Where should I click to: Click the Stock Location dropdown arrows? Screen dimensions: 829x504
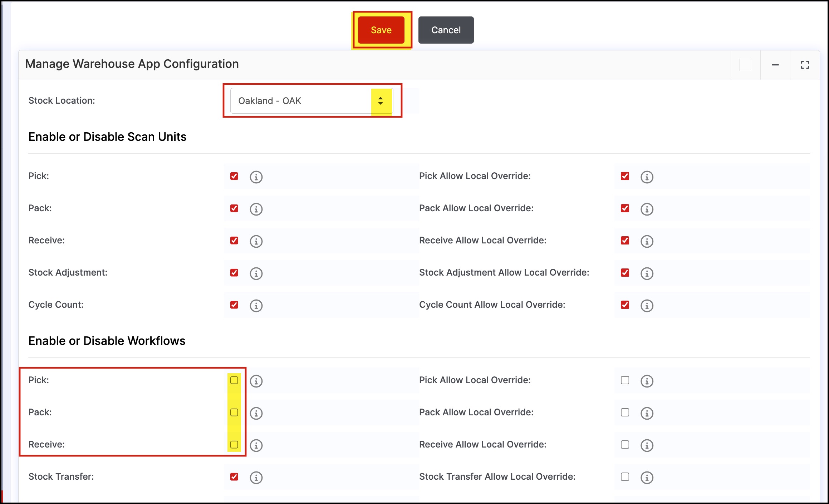coord(381,101)
